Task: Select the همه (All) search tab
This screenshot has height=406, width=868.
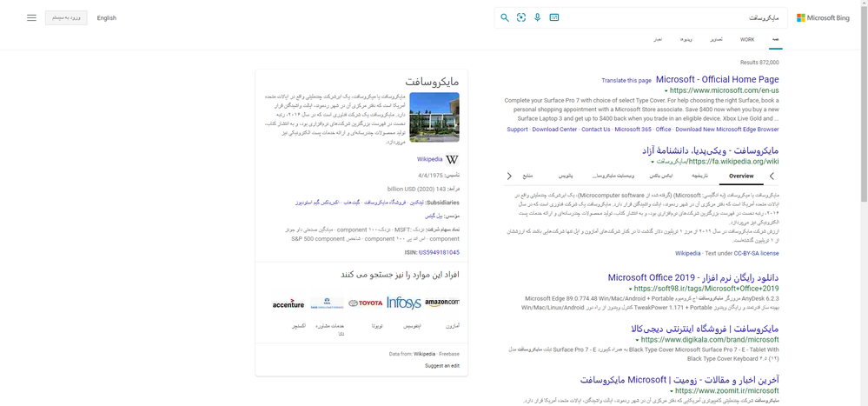Action: coord(776,40)
